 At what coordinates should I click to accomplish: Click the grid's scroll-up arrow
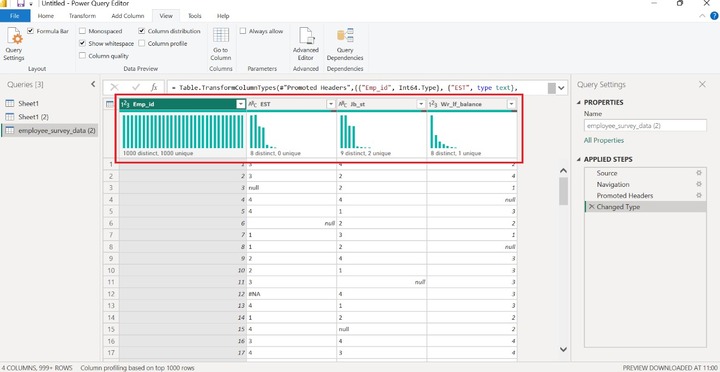(x=563, y=171)
